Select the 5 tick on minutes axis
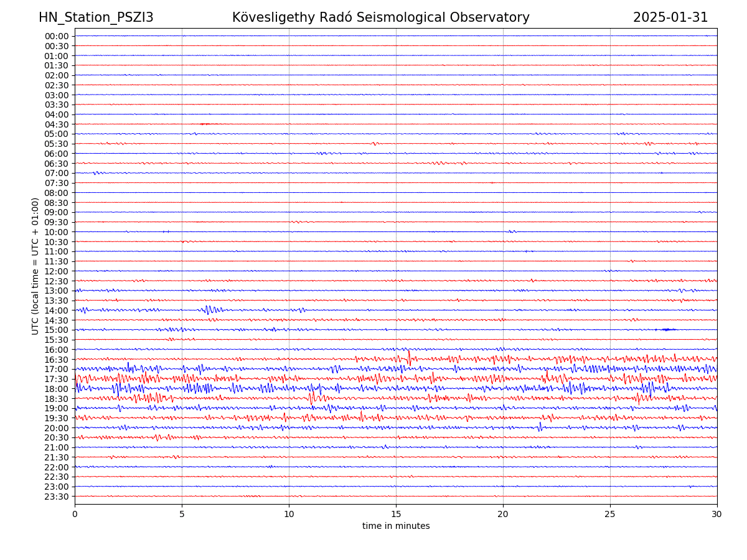Screen dimensions: 747x560 coord(182,515)
